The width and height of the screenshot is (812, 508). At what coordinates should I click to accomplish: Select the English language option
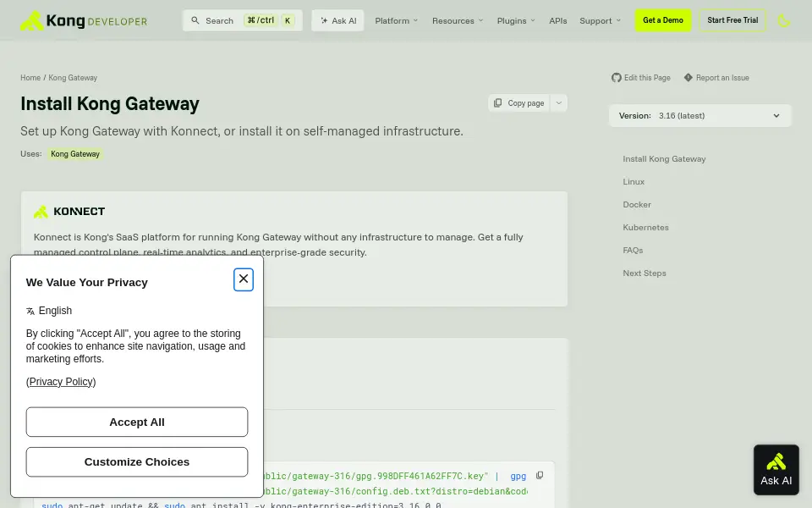55,311
